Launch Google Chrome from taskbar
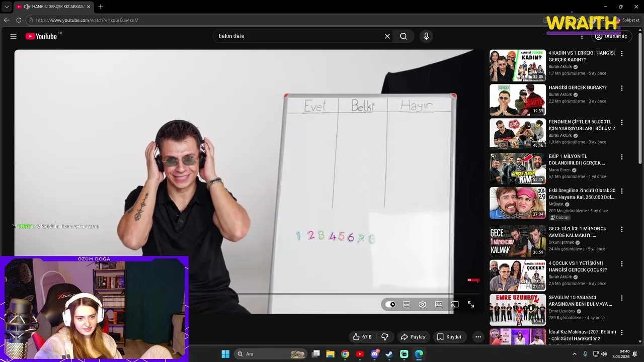The height and width of the screenshot is (362, 644). tap(345, 354)
